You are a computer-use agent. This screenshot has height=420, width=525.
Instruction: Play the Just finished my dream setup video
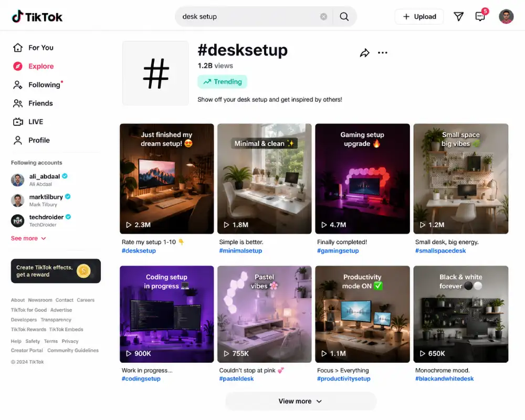tap(167, 178)
